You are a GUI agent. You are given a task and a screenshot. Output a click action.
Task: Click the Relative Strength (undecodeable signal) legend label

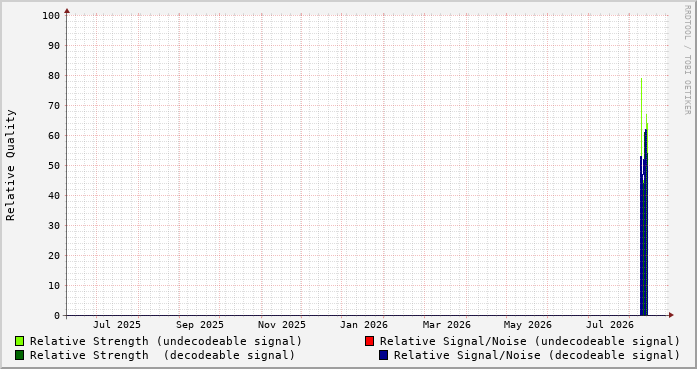coord(166,341)
